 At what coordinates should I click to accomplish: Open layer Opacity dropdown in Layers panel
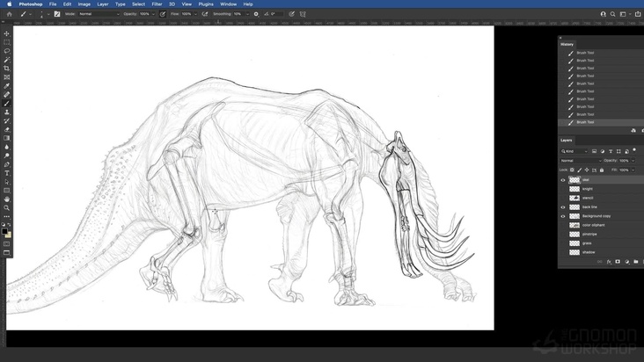pyautogui.click(x=633, y=161)
